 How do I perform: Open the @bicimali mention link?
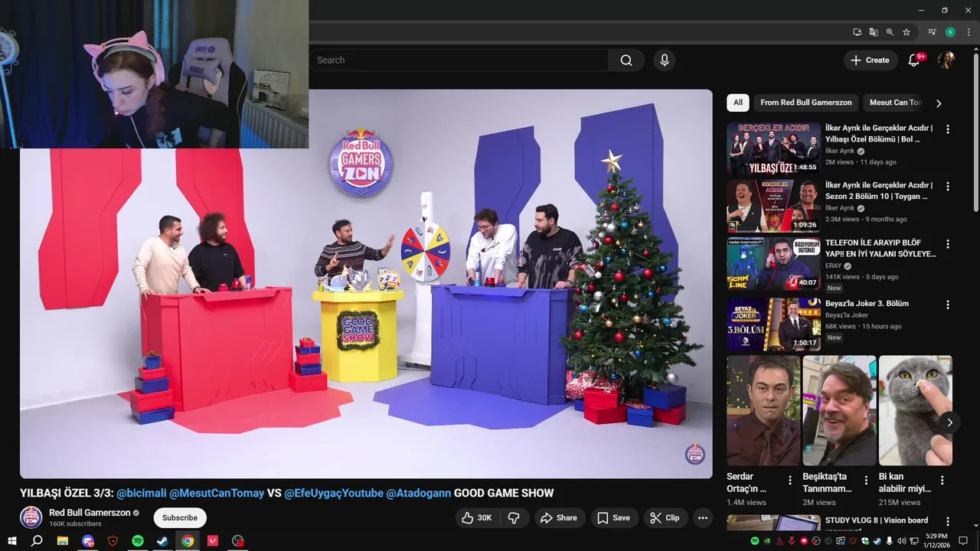[141, 494]
